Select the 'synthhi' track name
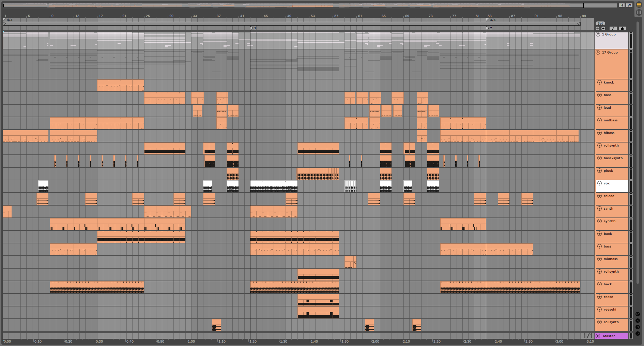644x346 pixels. point(610,221)
